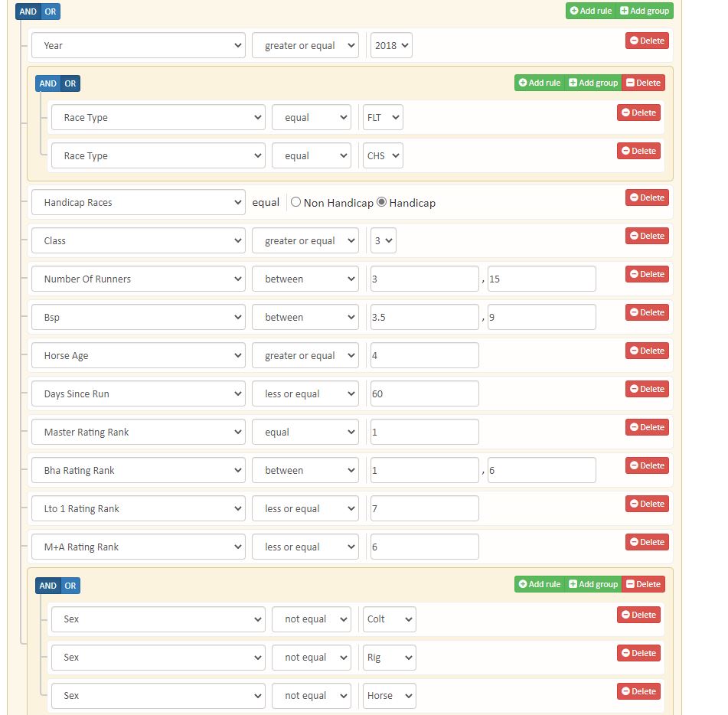Switch the top-level group to OR
Image resolution: width=728 pixels, height=715 pixels.
click(51, 11)
